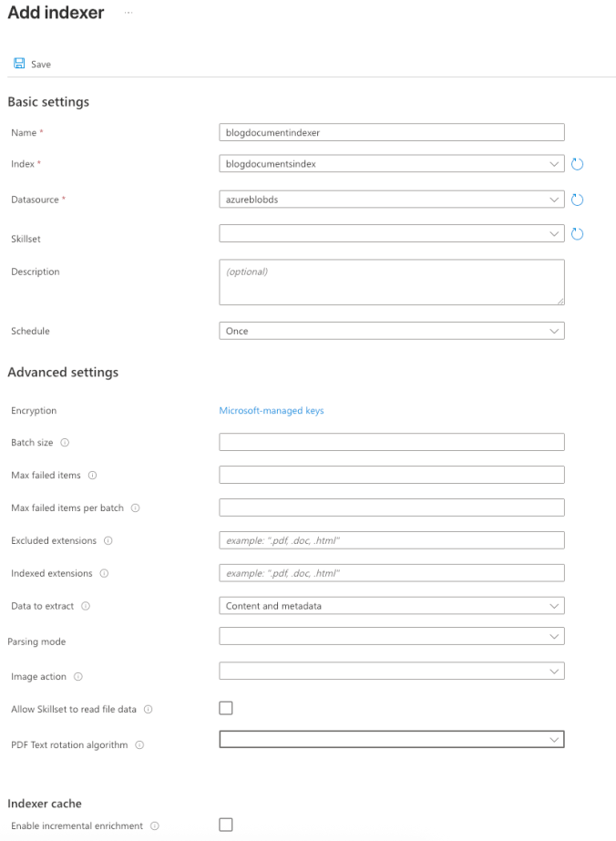Select the Indexed extensions input field
This screenshot has width=616, height=841.
pyautogui.click(x=392, y=573)
